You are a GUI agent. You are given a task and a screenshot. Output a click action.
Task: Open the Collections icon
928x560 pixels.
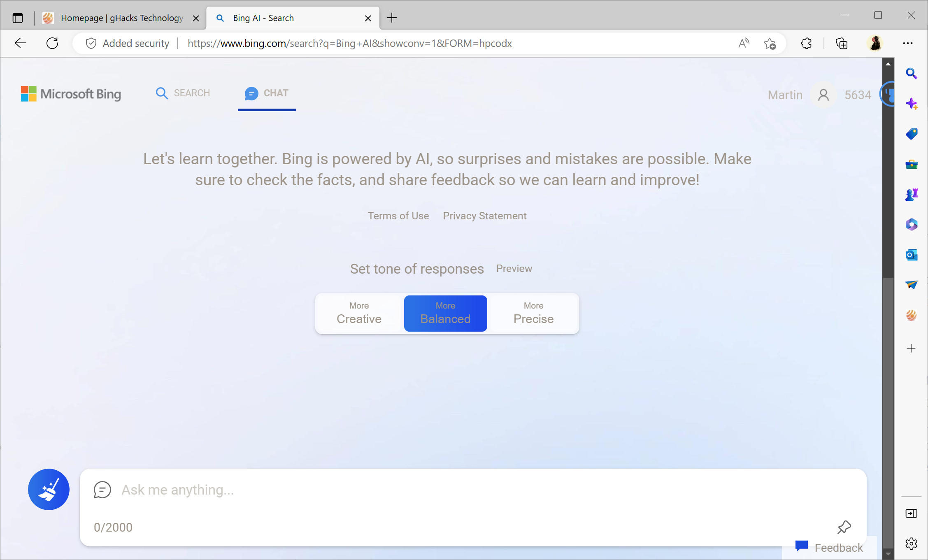tap(842, 43)
